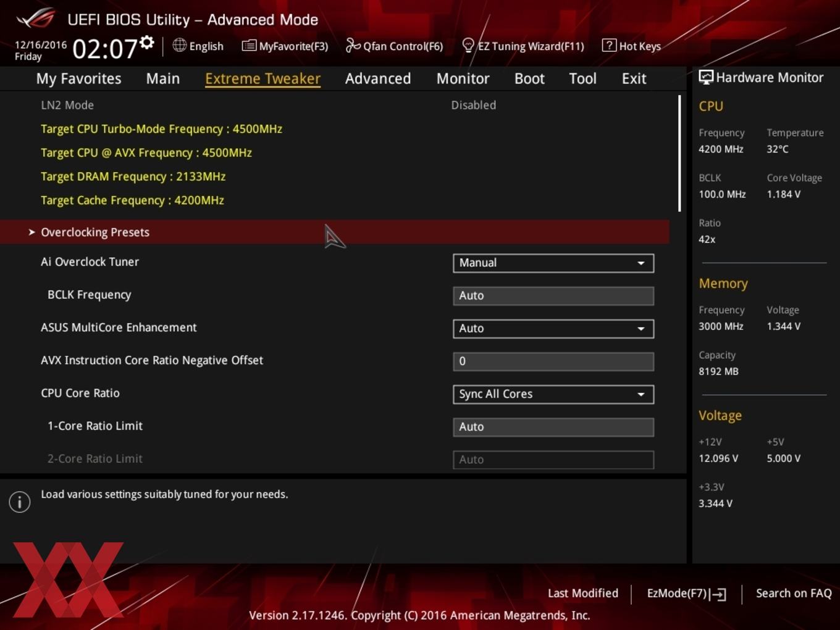
Task: Launch EZ Tuning Wizard(F11)
Action: click(x=531, y=46)
